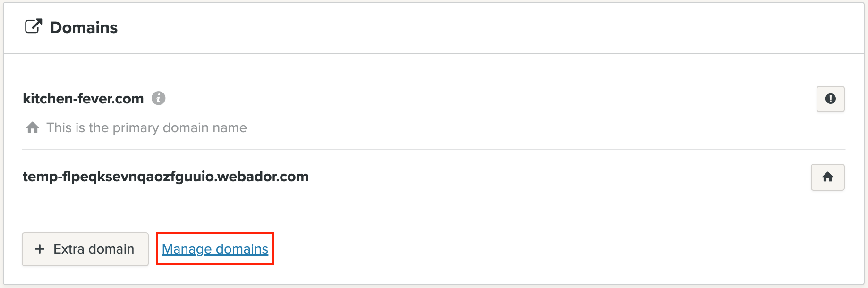Image resolution: width=868 pixels, height=288 pixels.
Task: Click the word "domains" in Manage domains link
Action: (x=242, y=249)
